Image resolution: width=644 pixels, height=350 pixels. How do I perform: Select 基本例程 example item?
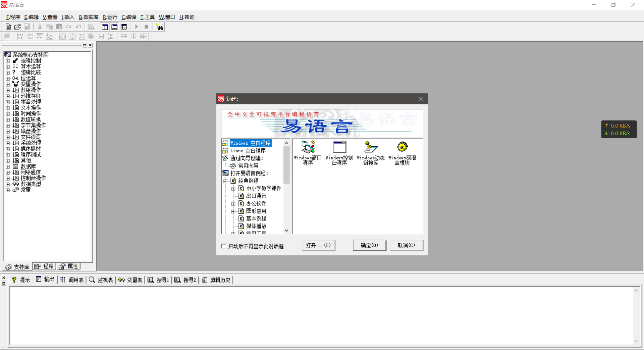[x=256, y=219]
